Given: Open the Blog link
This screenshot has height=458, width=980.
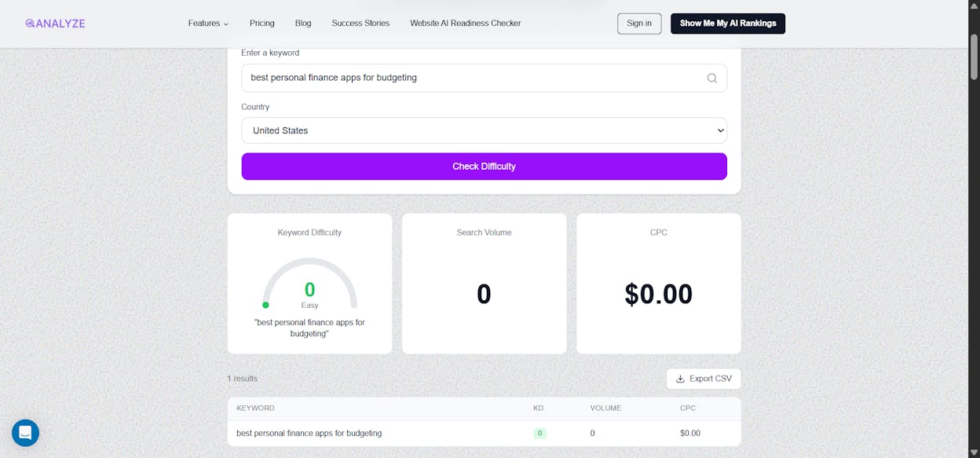Looking at the screenshot, I should click(x=303, y=24).
